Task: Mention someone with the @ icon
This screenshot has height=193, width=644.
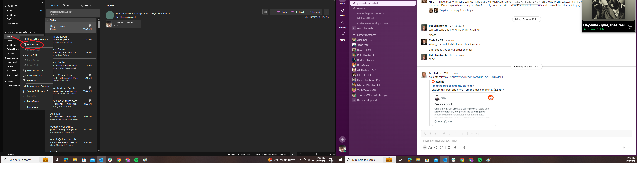Action: pyautogui.click(x=441, y=148)
